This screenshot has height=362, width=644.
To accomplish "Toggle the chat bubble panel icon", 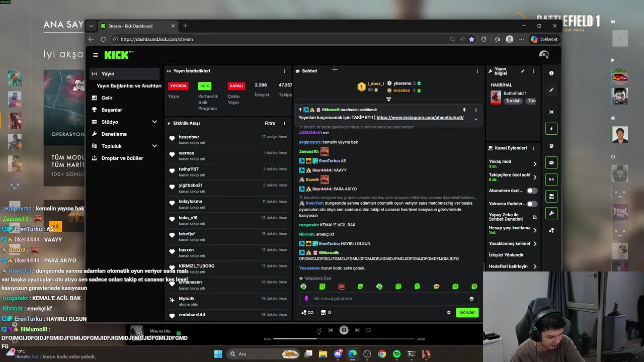I will (551, 163).
